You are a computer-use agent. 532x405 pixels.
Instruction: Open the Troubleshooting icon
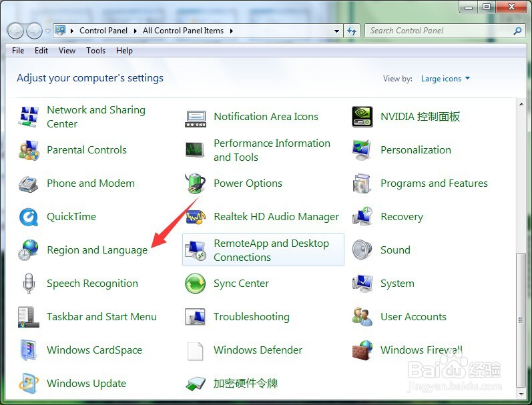[196, 317]
